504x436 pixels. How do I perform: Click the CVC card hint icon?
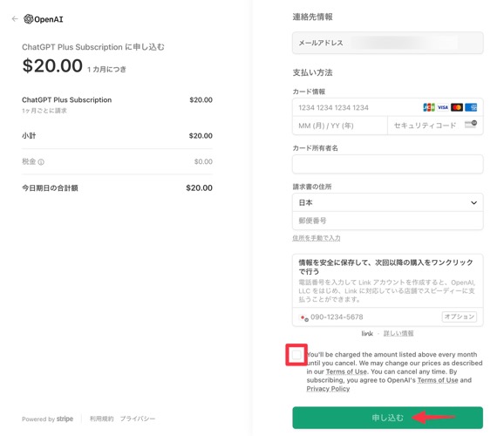[471, 125]
